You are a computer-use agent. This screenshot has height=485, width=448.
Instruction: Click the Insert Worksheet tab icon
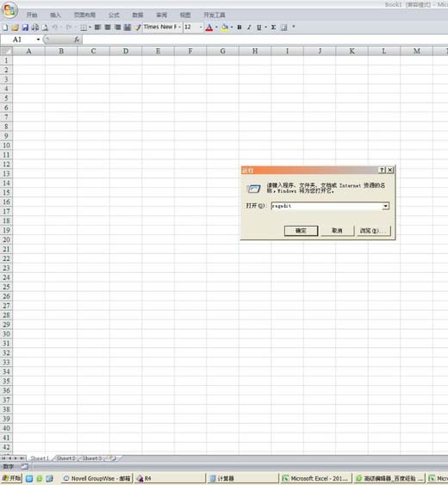pos(113,458)
